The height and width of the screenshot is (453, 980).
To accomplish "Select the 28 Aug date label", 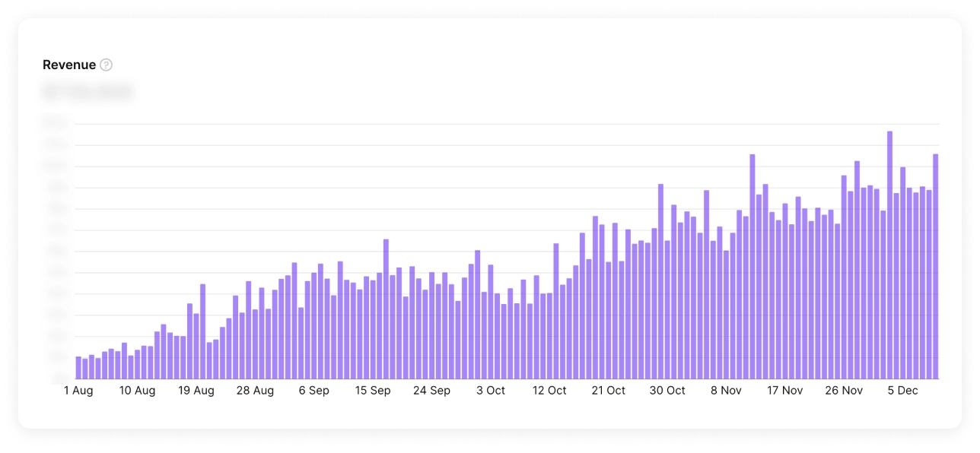I will [x=256, y=390].
